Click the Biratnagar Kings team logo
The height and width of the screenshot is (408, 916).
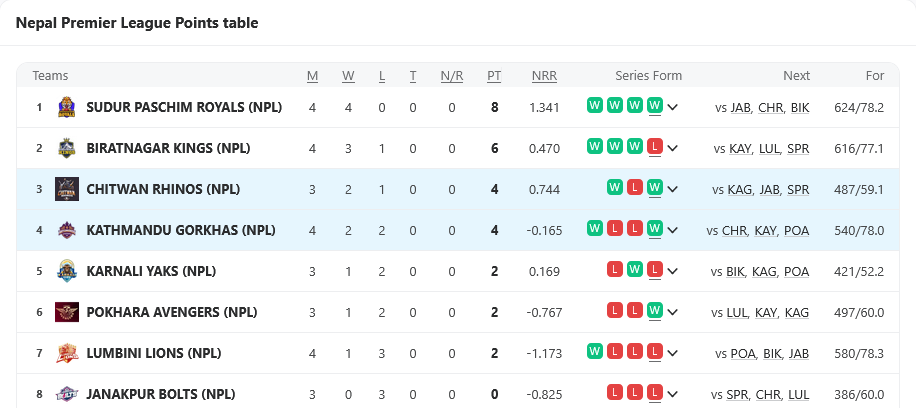click(67, 148)
